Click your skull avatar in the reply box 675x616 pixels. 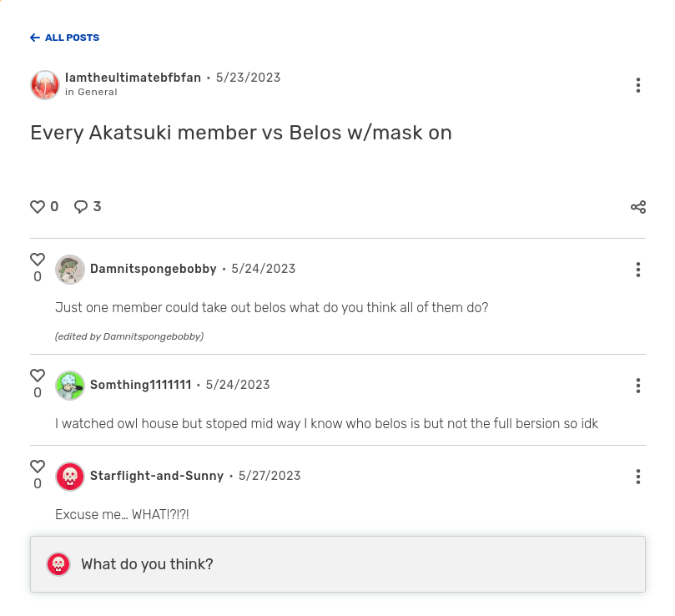coord(58,564)
